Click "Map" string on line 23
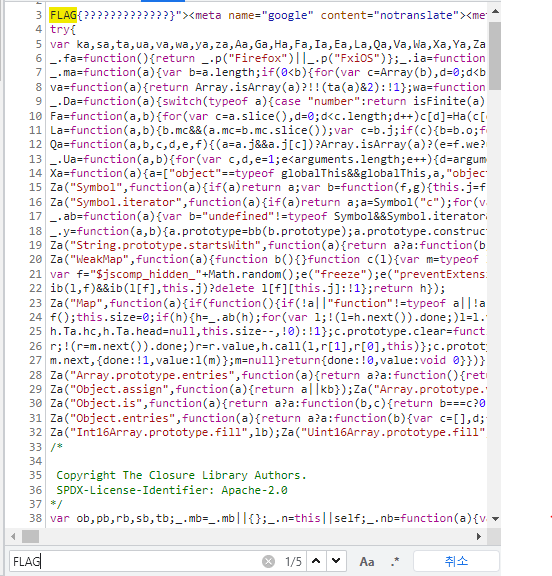Viewport: 552px width, 576px height. click(x=86, y=303)
